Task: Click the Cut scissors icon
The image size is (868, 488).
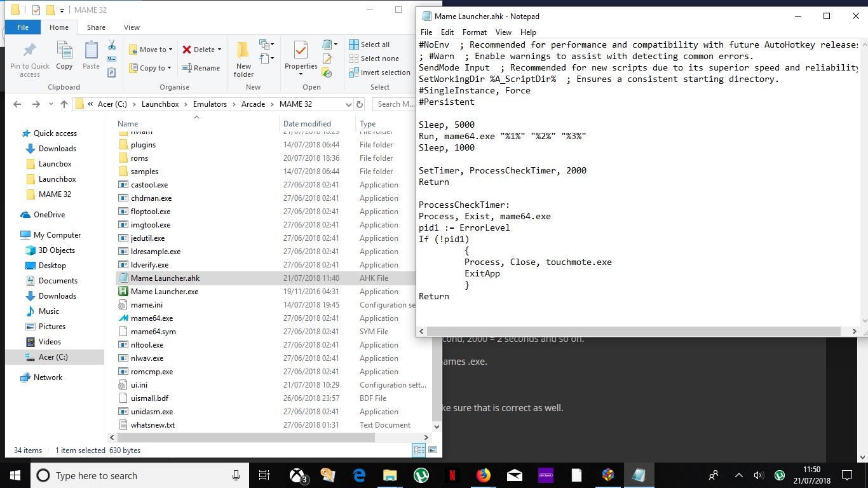Action: click(112, 45)
